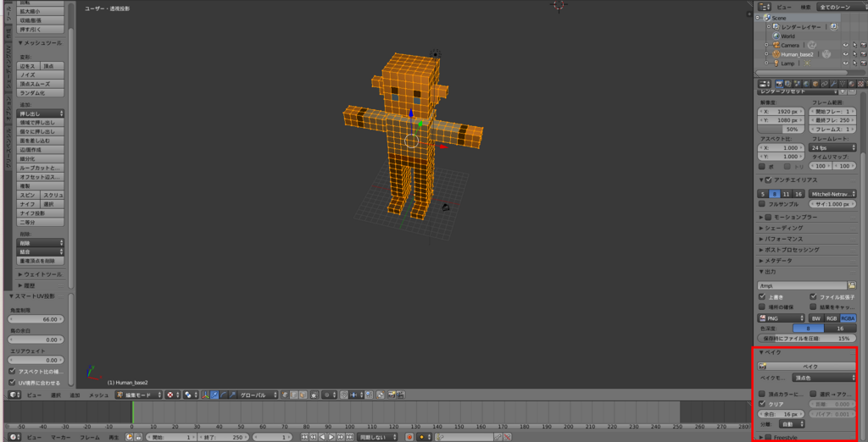
Task: Open the Object properties cube icon
Action: 815,84
